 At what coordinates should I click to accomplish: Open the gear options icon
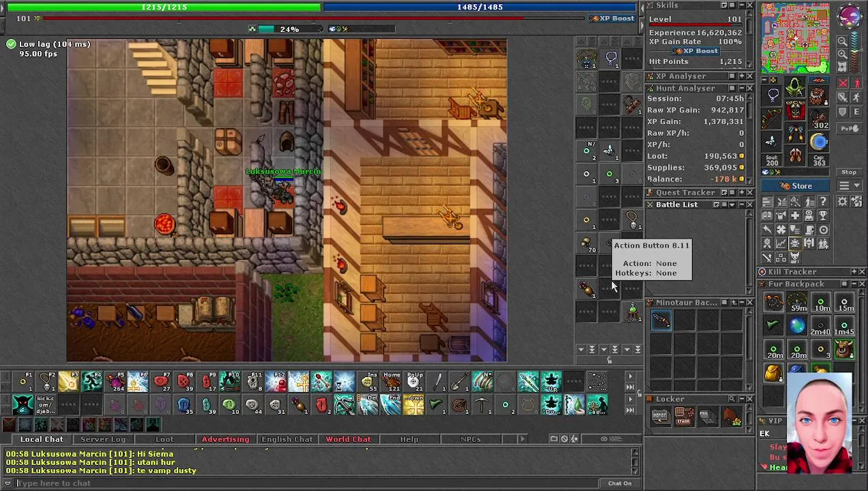(842, 201)
